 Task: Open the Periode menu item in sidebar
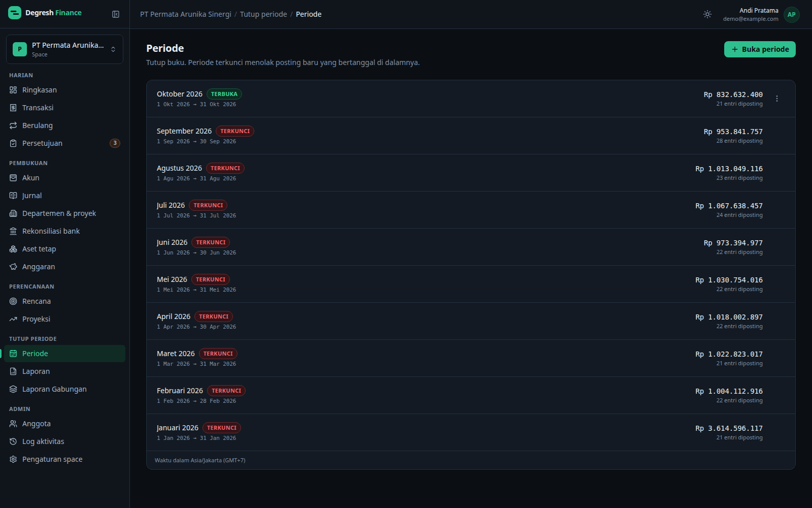pos(64,354)
